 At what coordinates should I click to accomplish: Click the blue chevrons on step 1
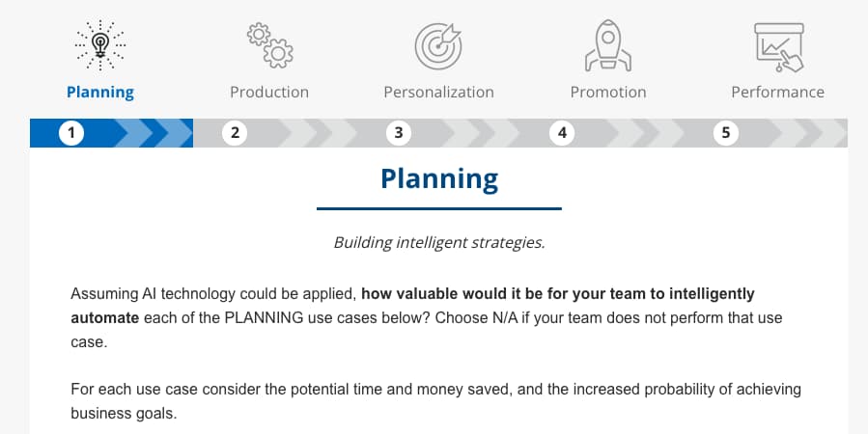pyautogui.click(x=153, y=133)
